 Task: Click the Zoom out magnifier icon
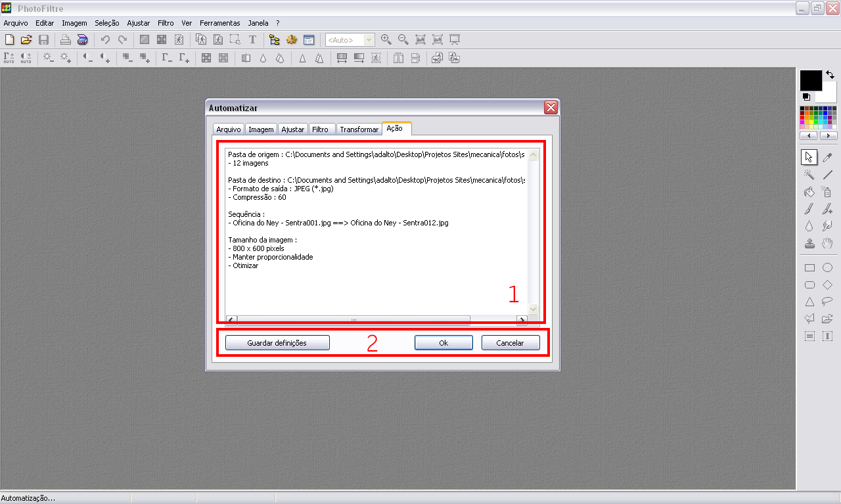coord(403,40)
